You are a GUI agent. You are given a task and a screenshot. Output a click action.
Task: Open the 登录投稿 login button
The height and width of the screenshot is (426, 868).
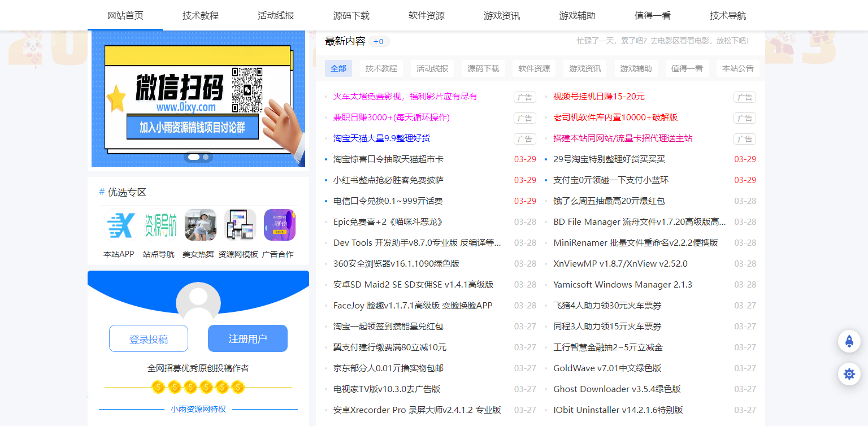(149, 338)
